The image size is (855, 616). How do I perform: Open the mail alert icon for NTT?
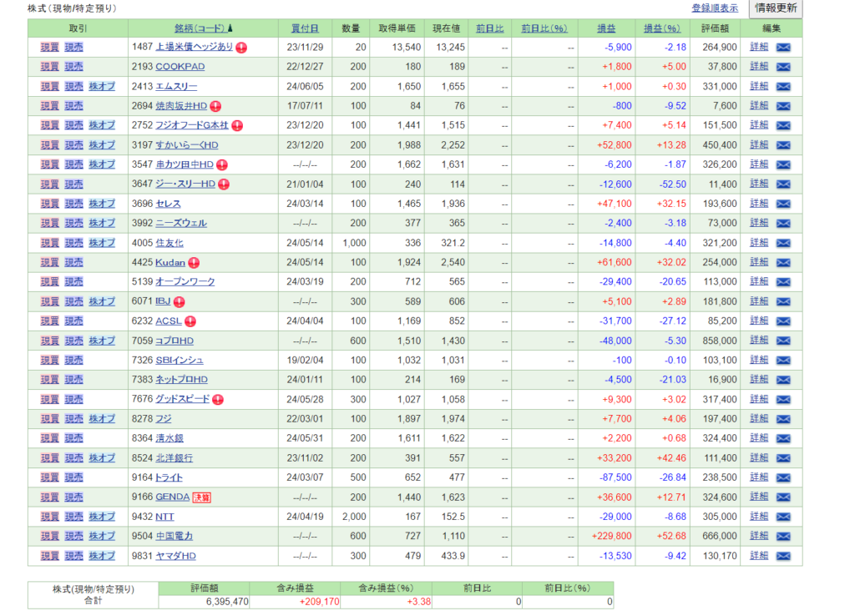click(783, 517)
